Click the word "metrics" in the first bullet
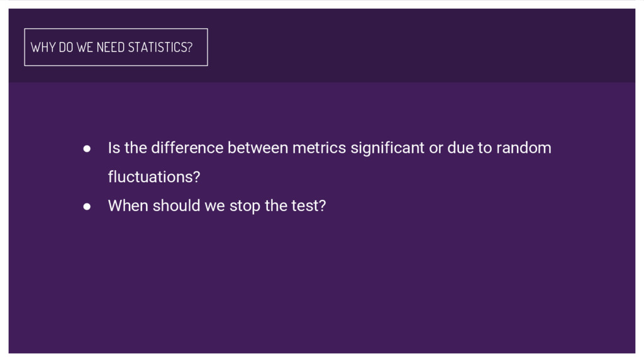 (x=319, y=148)
